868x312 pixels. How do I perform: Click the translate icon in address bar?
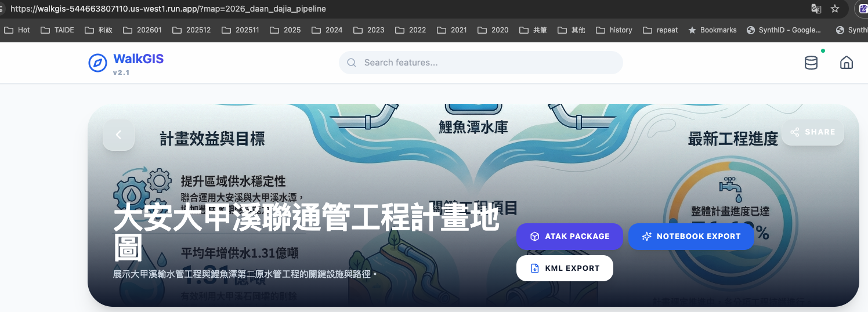pos(816,9)
